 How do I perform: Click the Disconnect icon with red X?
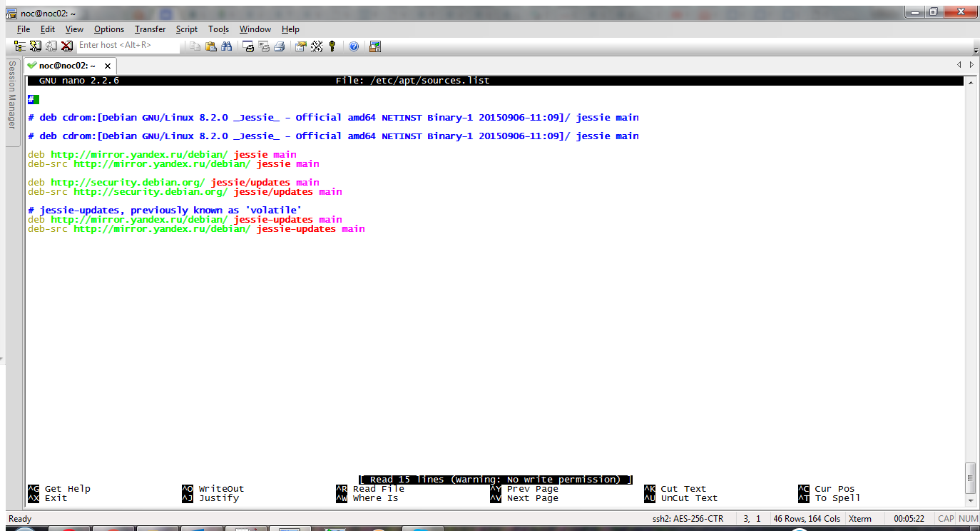point(66,46)
